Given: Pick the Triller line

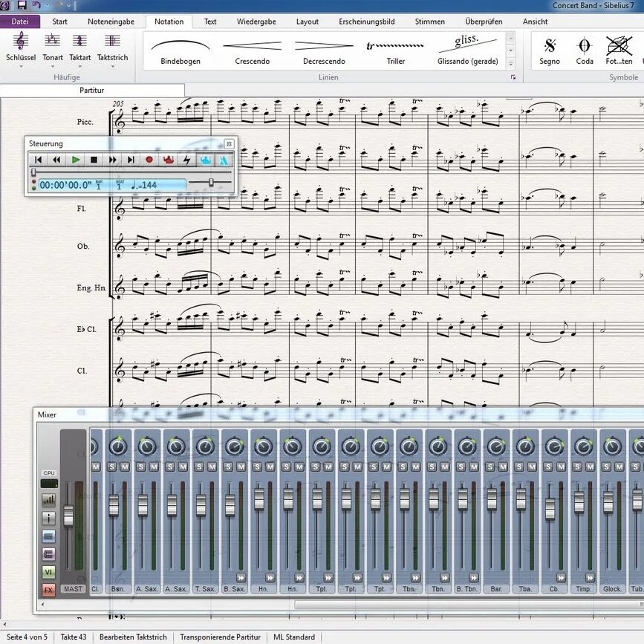Looking at the screenshot, I should [395, 51].
